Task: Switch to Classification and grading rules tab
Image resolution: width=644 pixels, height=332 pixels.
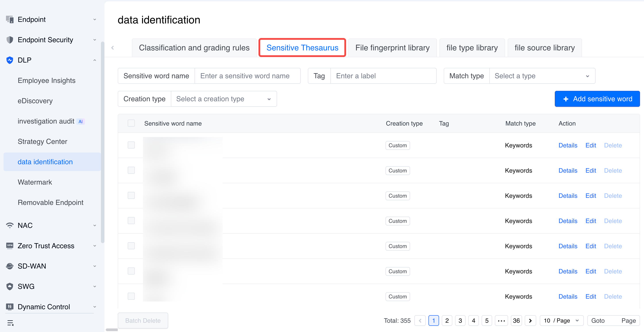Action: point(194,48)
